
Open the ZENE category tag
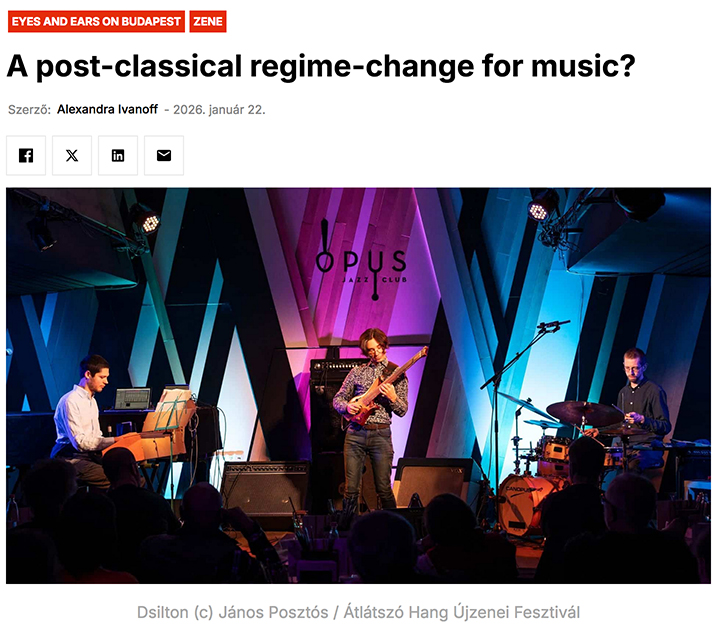(x=208, y=22)
